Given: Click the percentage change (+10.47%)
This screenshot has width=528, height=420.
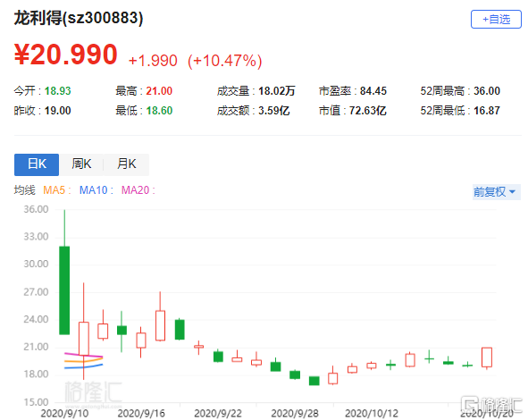Looking at the screenshot, I should point(224,61).
